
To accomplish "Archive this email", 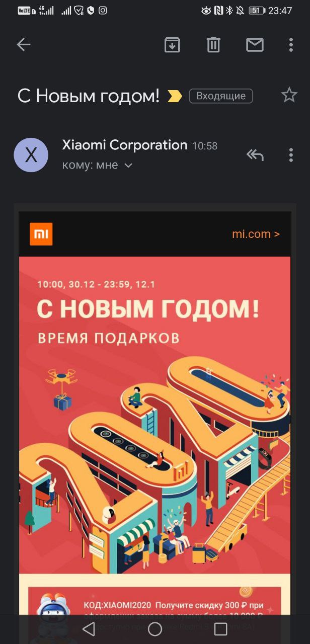I will 172,45.
